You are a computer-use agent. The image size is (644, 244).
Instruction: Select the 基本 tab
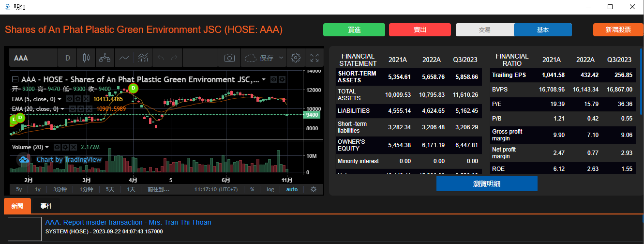pyautogui.click(x=542, y=30)
